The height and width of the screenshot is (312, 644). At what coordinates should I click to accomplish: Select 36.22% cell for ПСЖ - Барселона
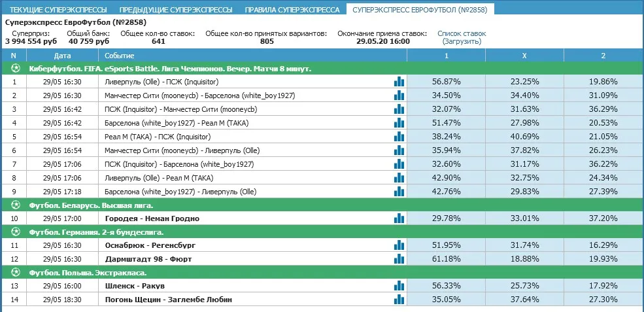point(603,164)
